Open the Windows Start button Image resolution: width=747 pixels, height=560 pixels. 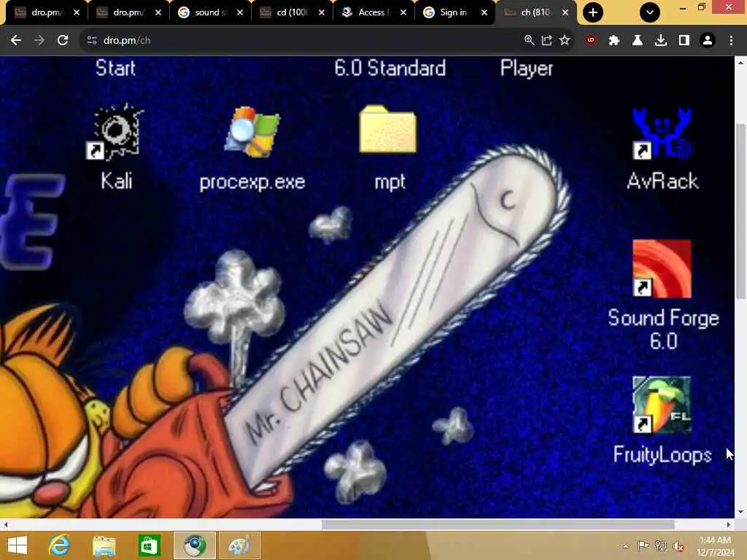[18, 545]
